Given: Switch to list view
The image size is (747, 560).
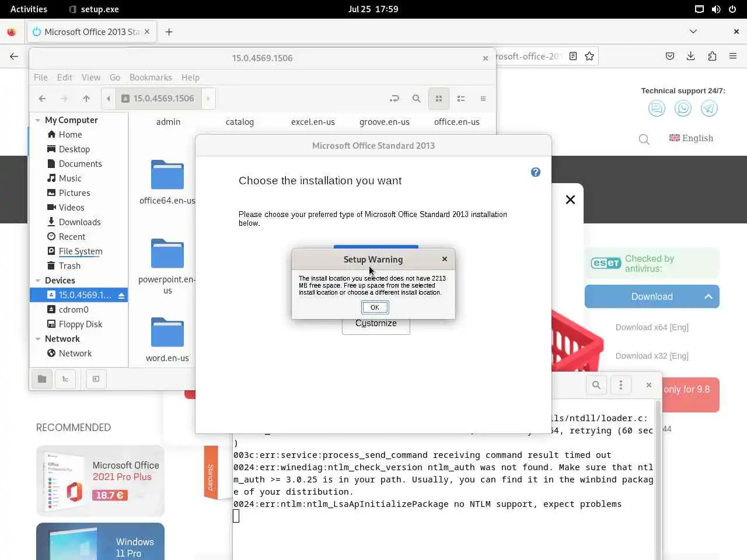Looking at the screenshot, I should [461, 99].
